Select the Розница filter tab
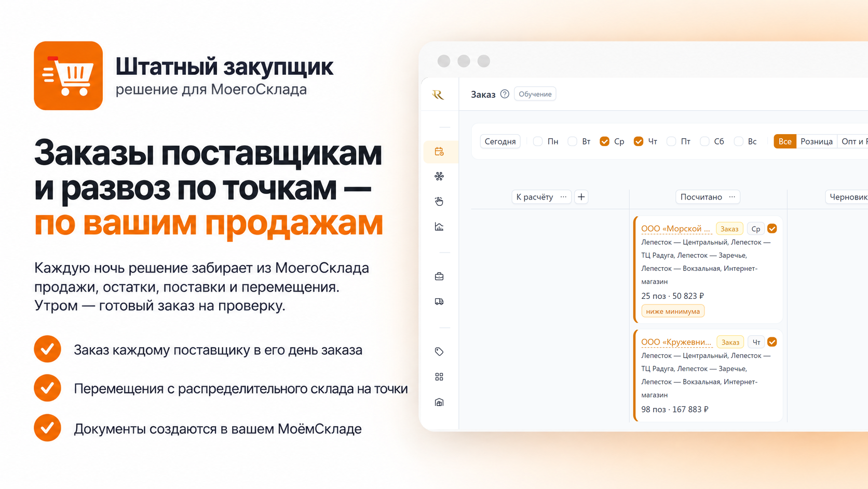 [x=817, y=141]
